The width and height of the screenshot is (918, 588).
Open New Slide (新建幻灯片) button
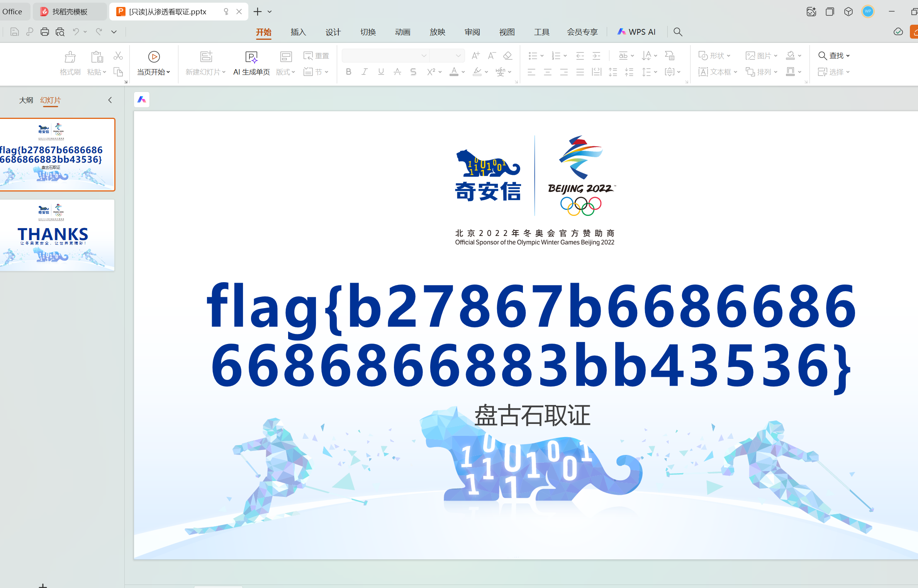[205, 63]
